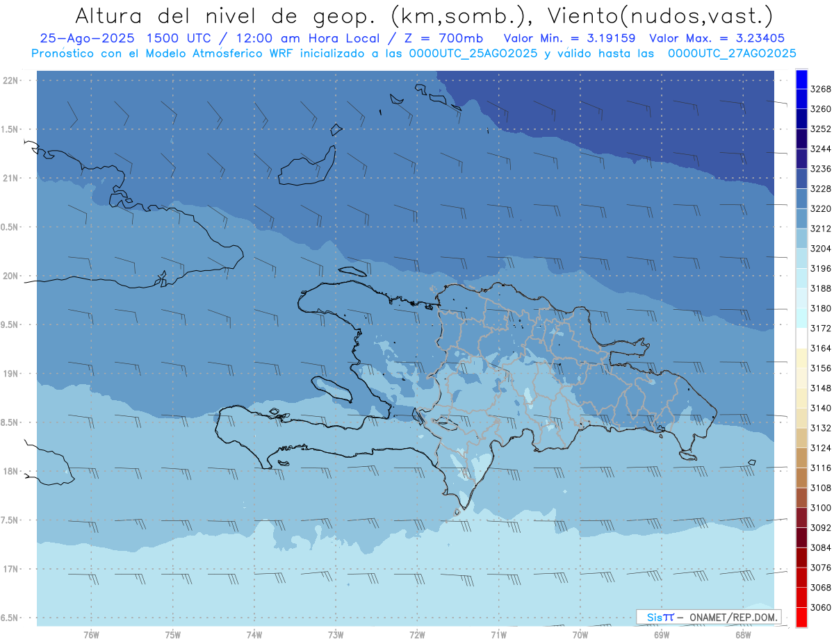Click legend swatch between 3228 and 3220
Viewport: 834px width, 644px height.
(x=801, y=199)
